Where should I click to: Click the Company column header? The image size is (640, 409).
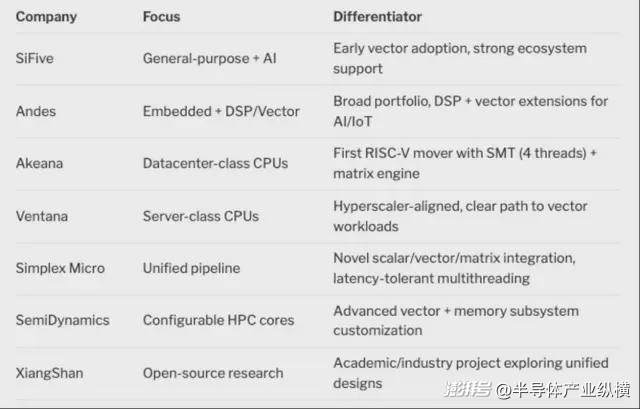tap(46, 17)
